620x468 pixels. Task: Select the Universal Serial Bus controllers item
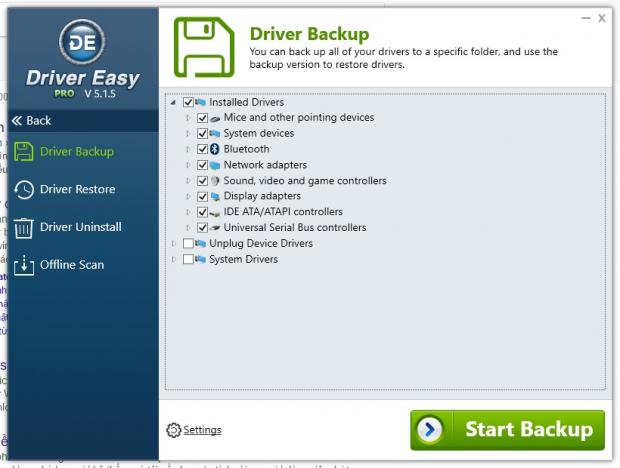pyautogui.click(x=294, y=228)
